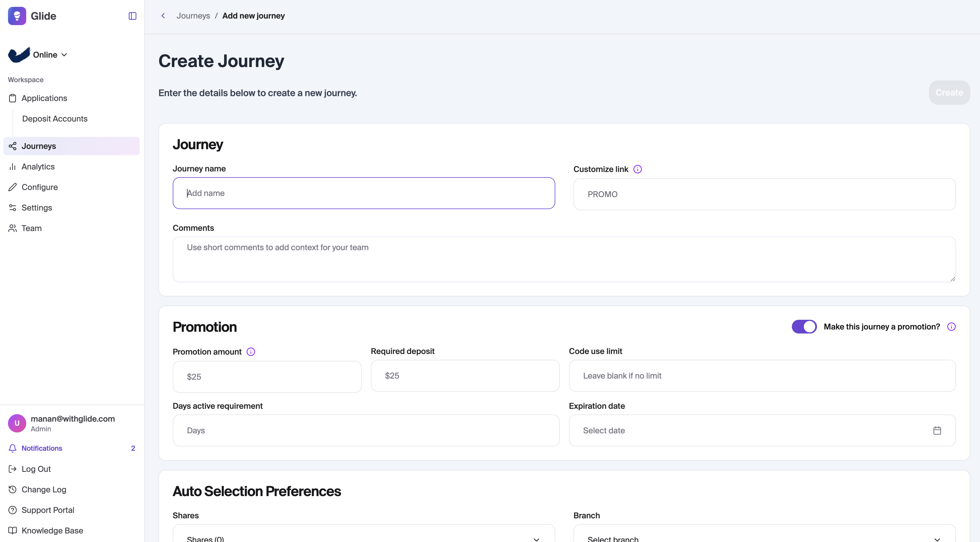
Task: Toggle off Make this journey a promotion
Action: [804, 327]
